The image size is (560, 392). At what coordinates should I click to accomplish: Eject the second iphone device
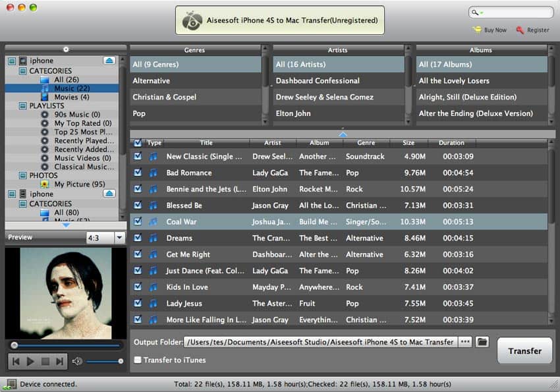click(x=109, y=194)
